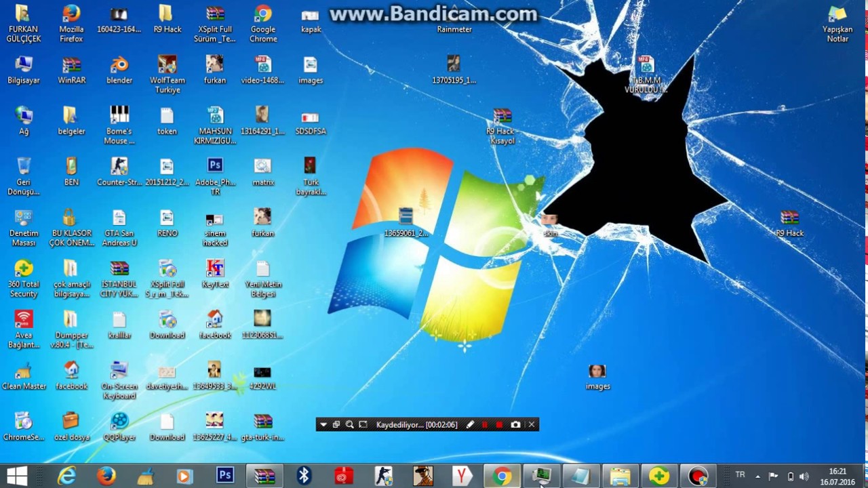Screen dimensions: 868x488
Task: Select the KeyText desktop shortcut
Action: (x=215, y=274)
